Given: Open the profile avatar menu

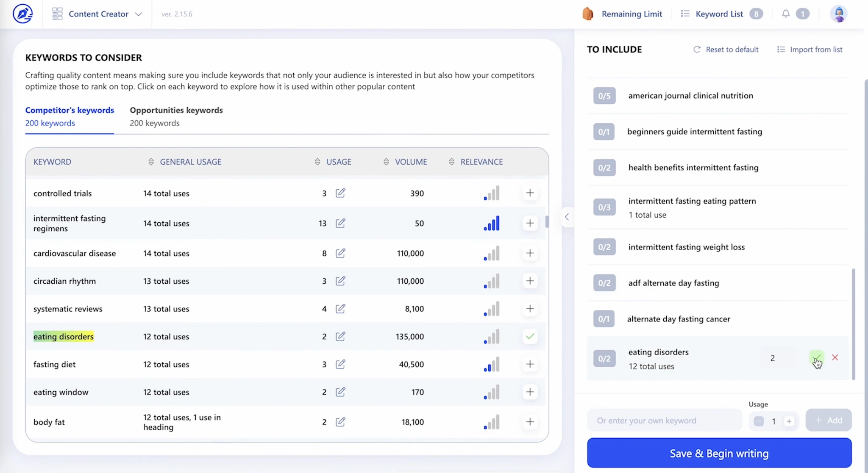Looking at the screenshot, I should pyautogui.click(x=839, y=14).
